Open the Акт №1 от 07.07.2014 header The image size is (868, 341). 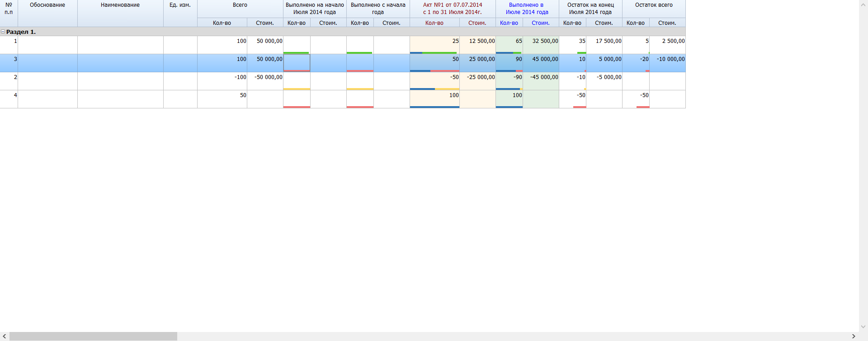(453, 9)
